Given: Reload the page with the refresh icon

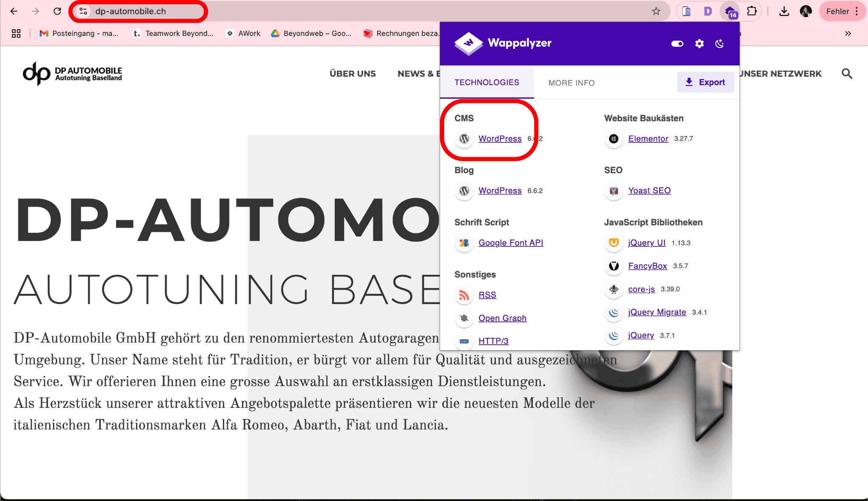Looking at the screenshot, I should click(57, 11).
